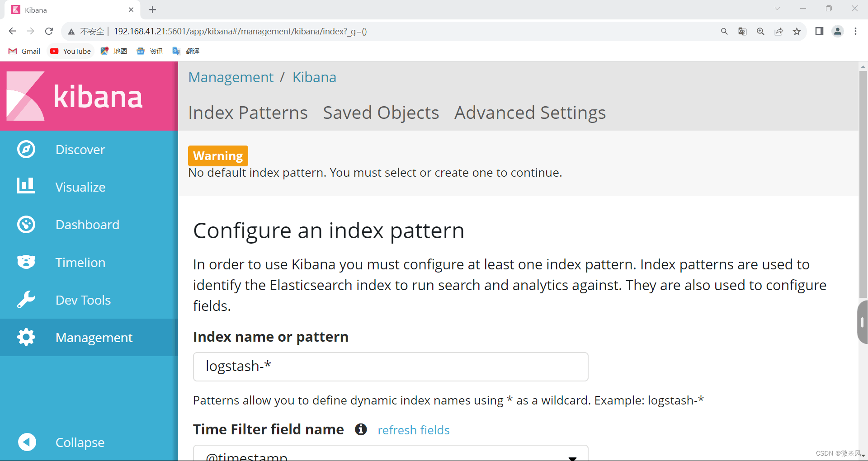
Task: Click the Visualize bar chart icon
Action: (x=26, y=186)
